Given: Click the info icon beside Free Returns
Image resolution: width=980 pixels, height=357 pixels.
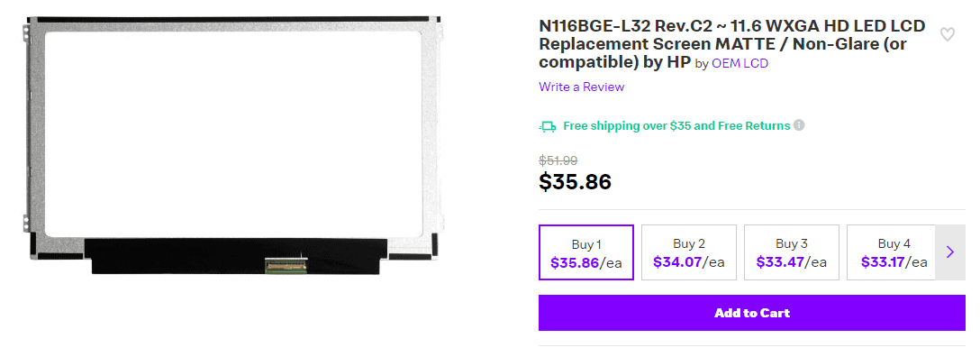Looking at the screenshot, I should [799, 125].
